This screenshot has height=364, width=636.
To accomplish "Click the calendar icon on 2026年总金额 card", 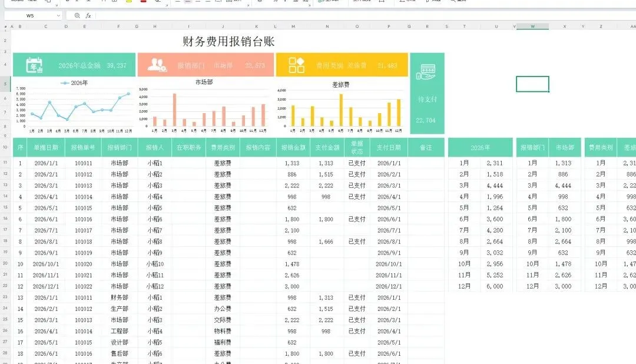I will tap(34, 65).
